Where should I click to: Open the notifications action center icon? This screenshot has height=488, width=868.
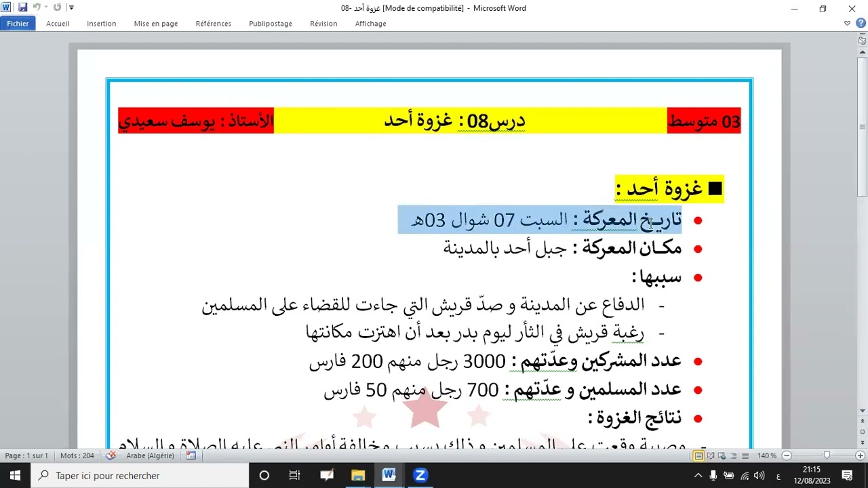point(847,476)
